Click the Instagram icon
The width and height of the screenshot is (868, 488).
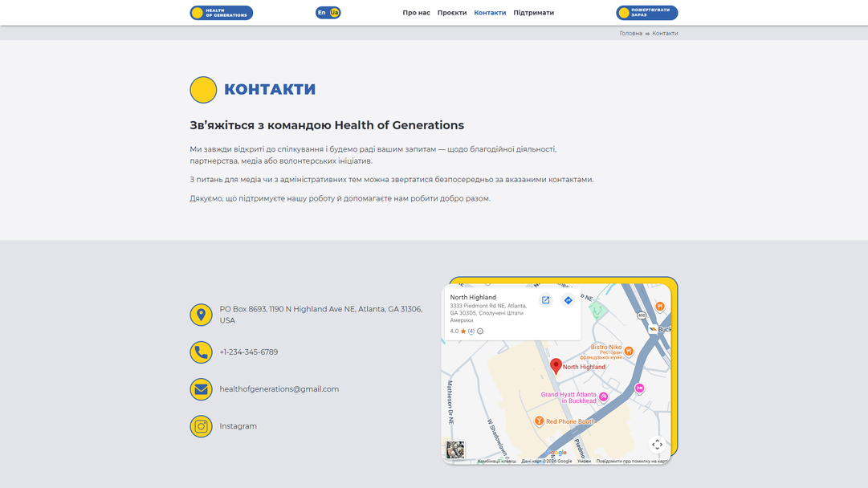pyautogui.click(x=201, y=426)
